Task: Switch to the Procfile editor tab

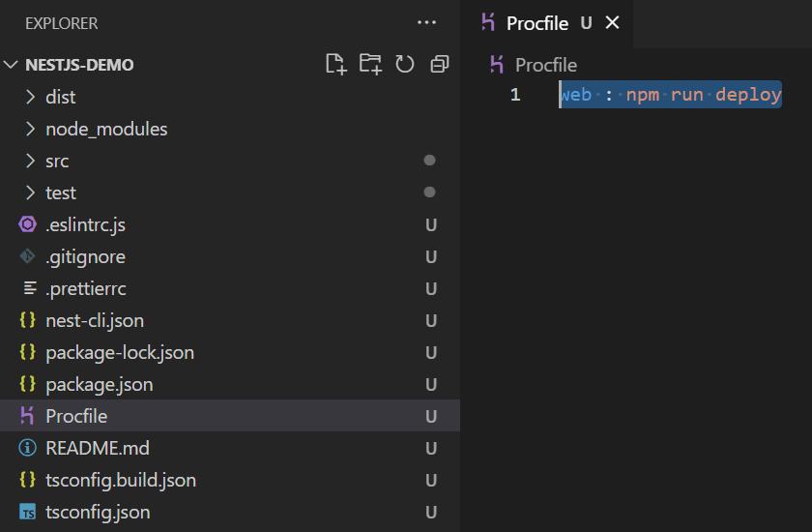Action: pyautogui.click(x=537, y=23)
